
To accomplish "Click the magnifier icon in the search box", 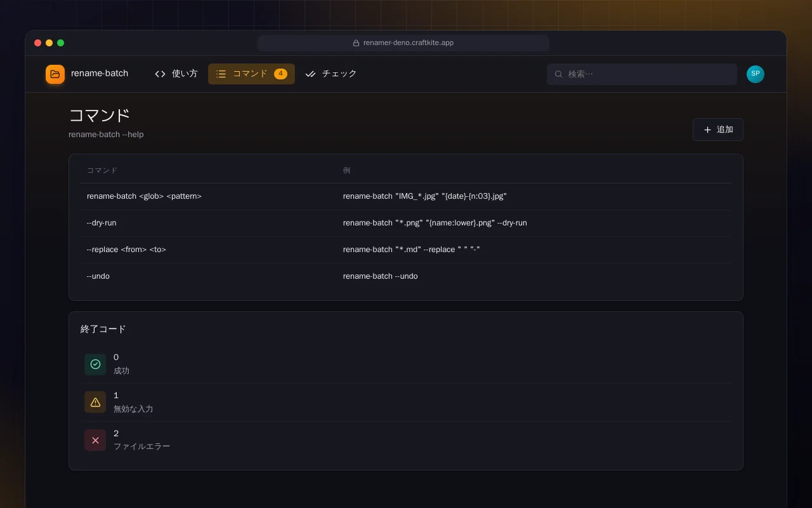I will pyautogui.click(x=559, y=74).
